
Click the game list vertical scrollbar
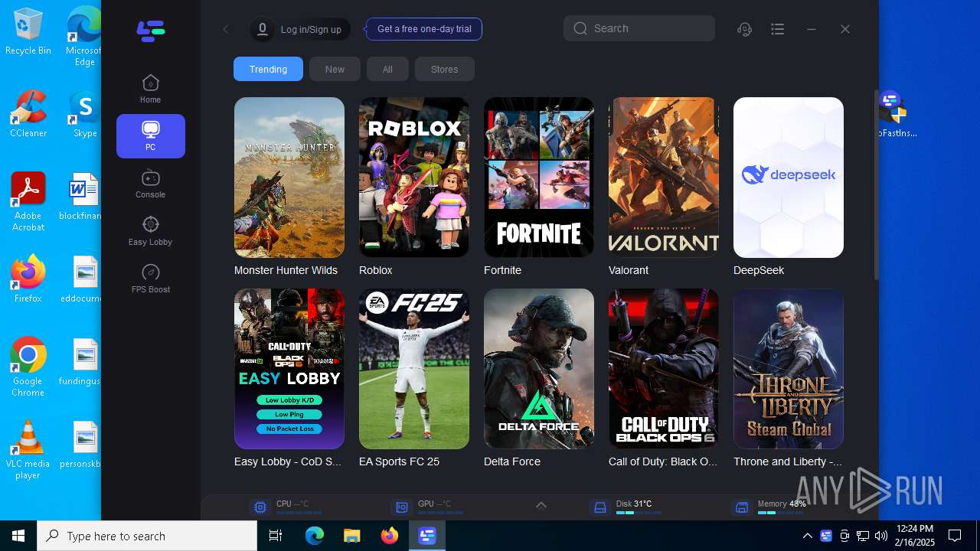[x=877, y=184]
